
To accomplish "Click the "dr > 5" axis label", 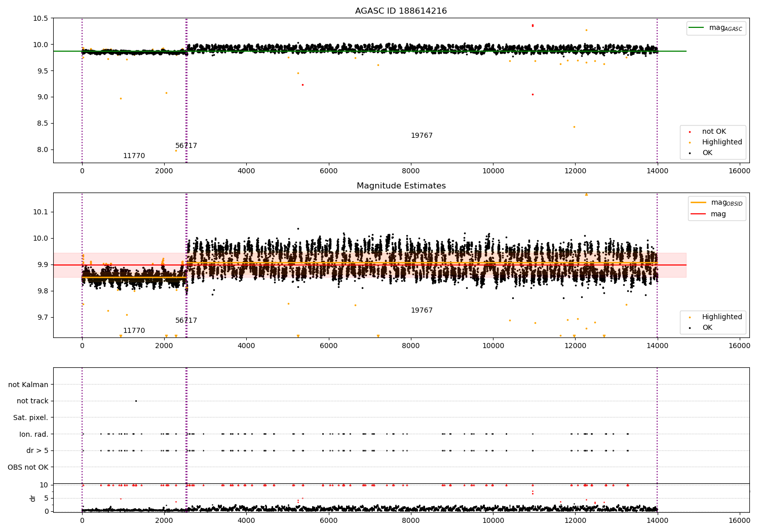I will (x=37, y=451).
